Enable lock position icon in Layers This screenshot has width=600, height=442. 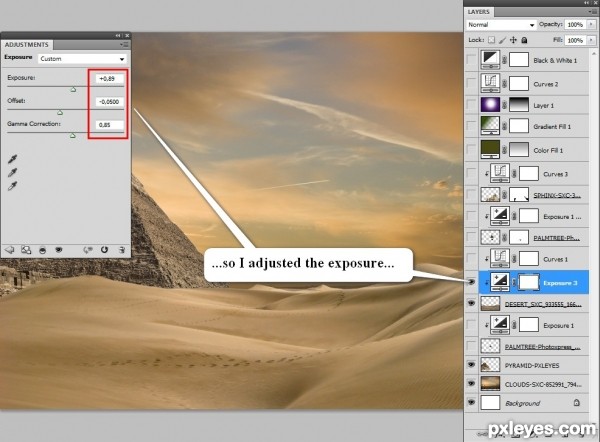[513, 40]
